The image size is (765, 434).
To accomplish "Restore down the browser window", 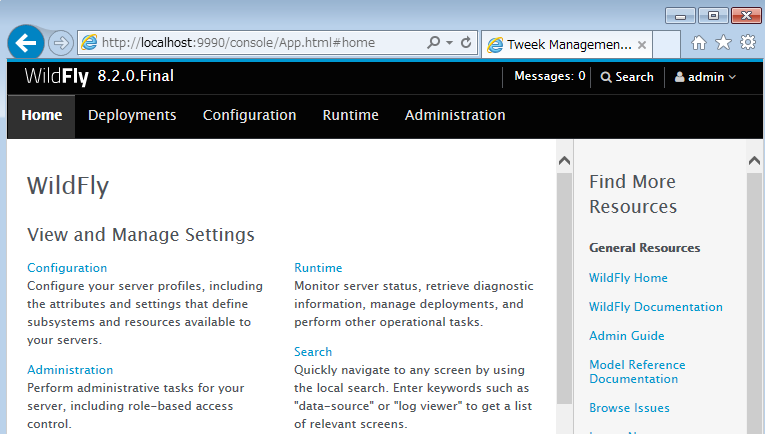I will (713, 16).
